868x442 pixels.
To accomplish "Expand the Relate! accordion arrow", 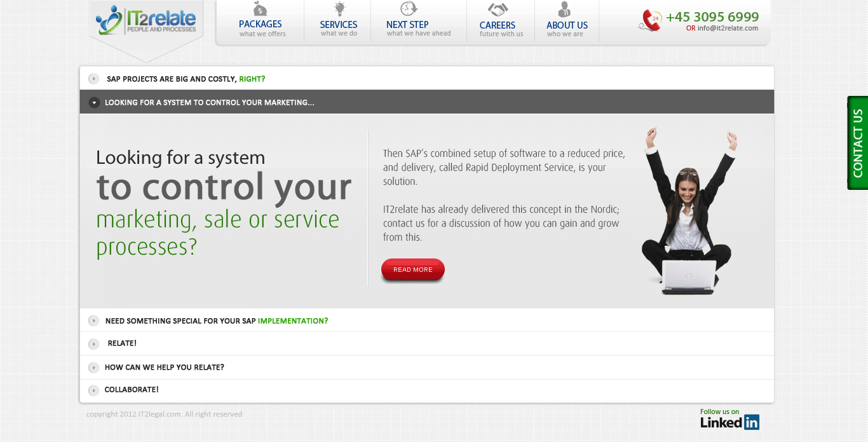I will pyautogui.click(x=94, y=344).
